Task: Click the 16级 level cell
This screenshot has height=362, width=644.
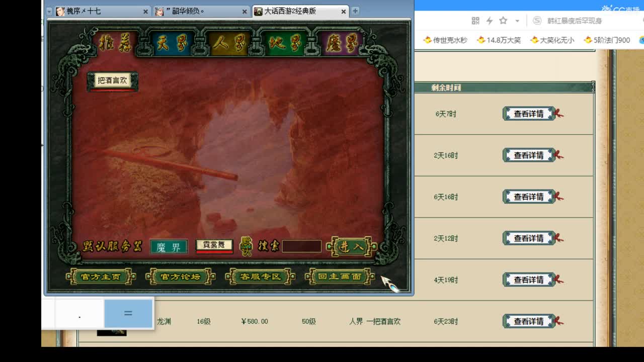Action: (x=204, y=321)
